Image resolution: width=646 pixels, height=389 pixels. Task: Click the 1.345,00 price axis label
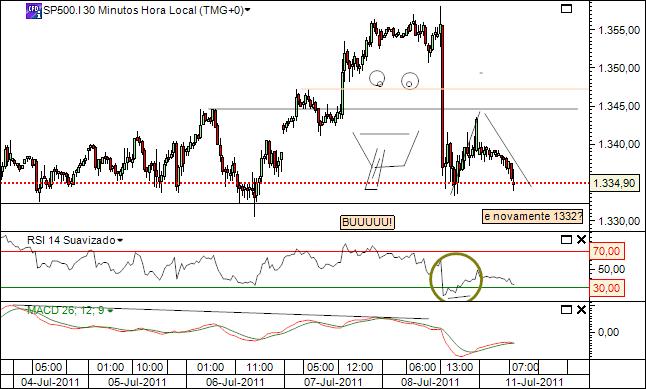tap(619, 106)
